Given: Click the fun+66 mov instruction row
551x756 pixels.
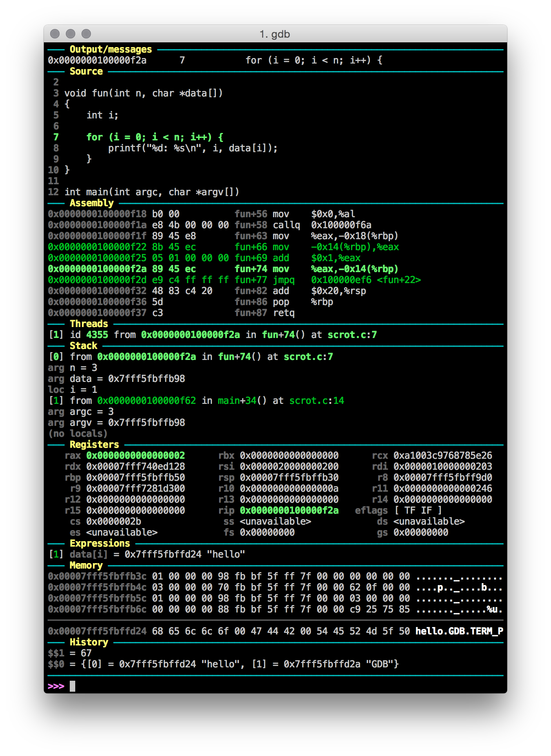Looking at the screenshot, I should click(223, 247).
